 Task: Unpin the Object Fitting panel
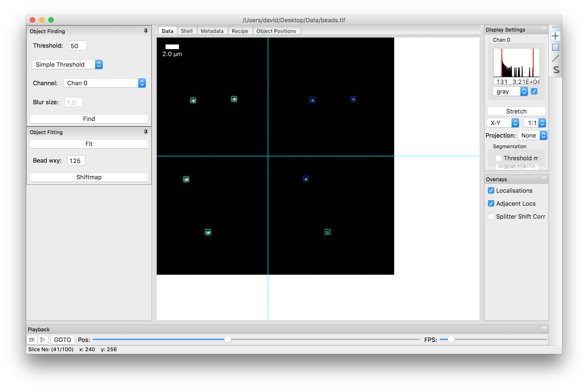tap(146, 132)
